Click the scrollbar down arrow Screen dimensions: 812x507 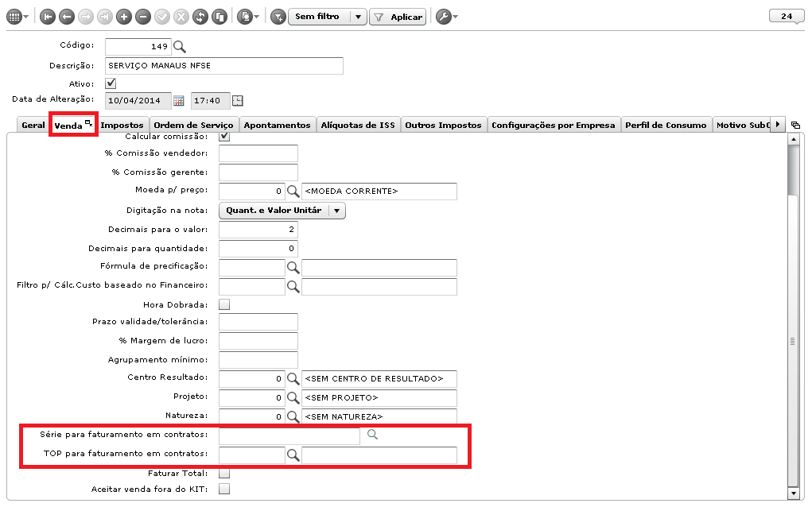click(793, 493)
